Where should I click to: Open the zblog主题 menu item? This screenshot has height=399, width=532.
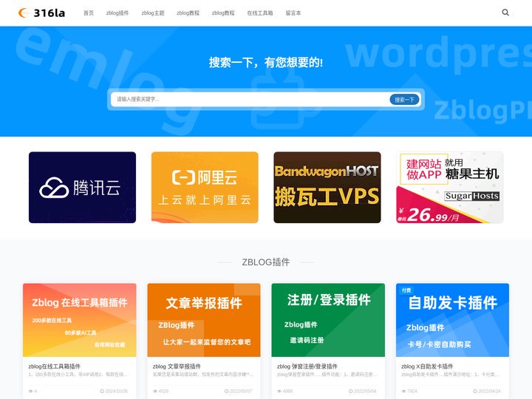[153, 13]
